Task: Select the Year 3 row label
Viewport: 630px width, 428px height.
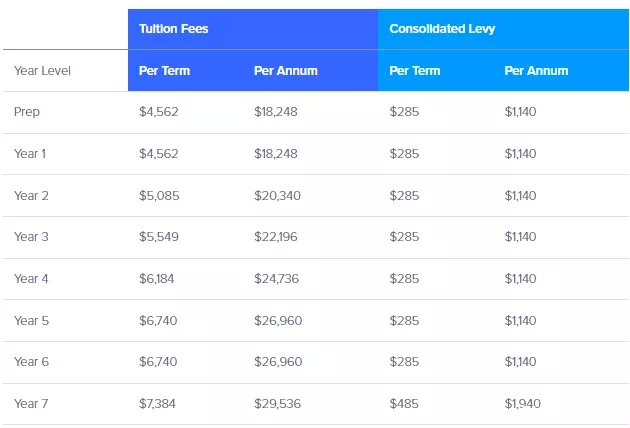Action: (x=31, y=237)
